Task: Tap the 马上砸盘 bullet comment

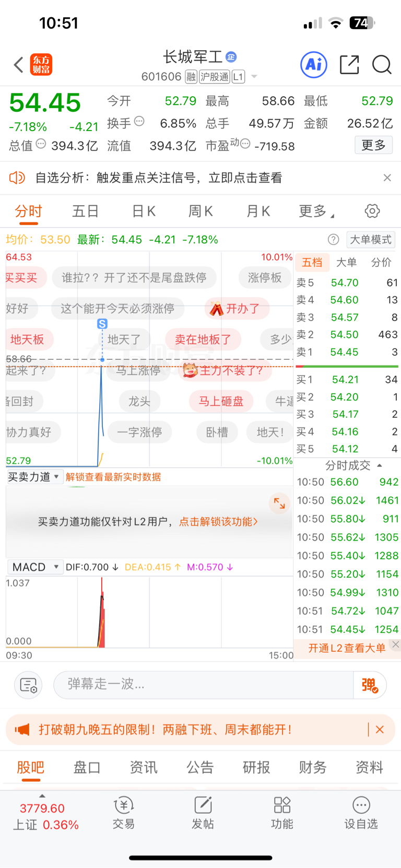Action: (221, 402)
